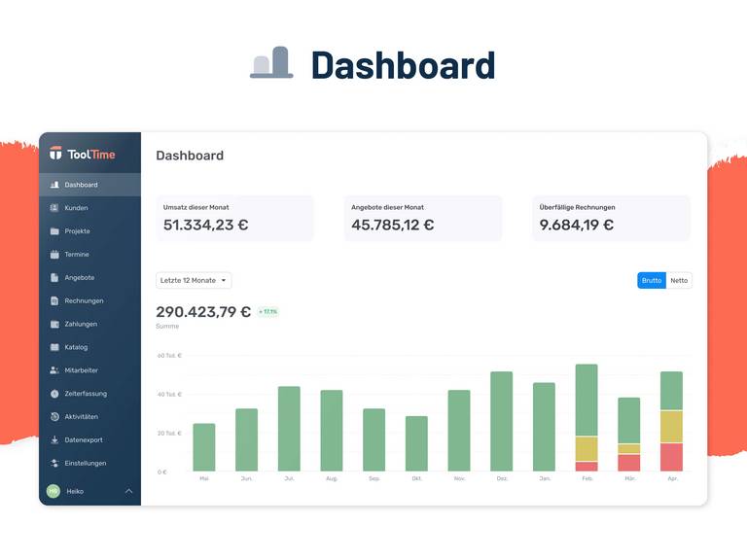The width and height of the screenshot is (747, 560).
Task: Click the Heiko avatar in the sidebar
Action: [x=53, y=492]
